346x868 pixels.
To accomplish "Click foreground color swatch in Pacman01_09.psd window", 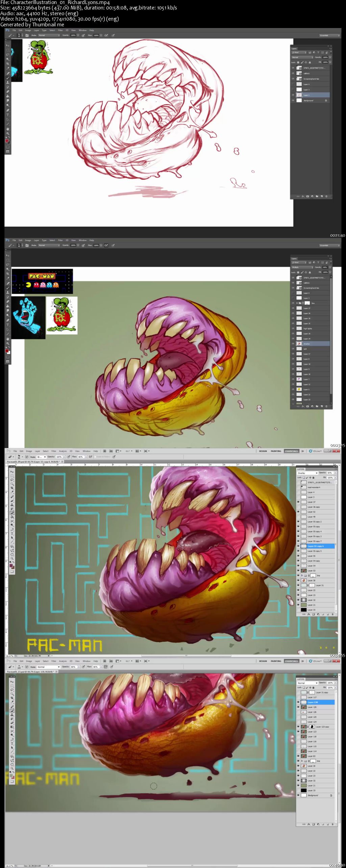I will point(11,565).
